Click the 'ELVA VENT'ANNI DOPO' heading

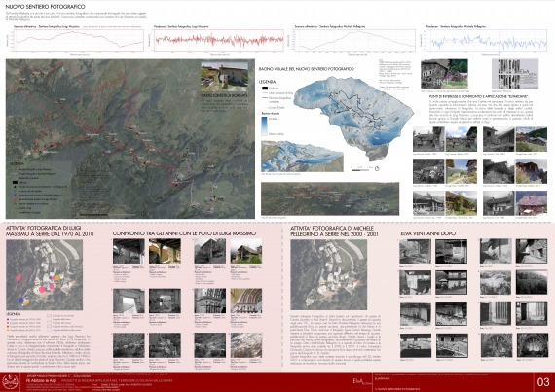[427, 233]
